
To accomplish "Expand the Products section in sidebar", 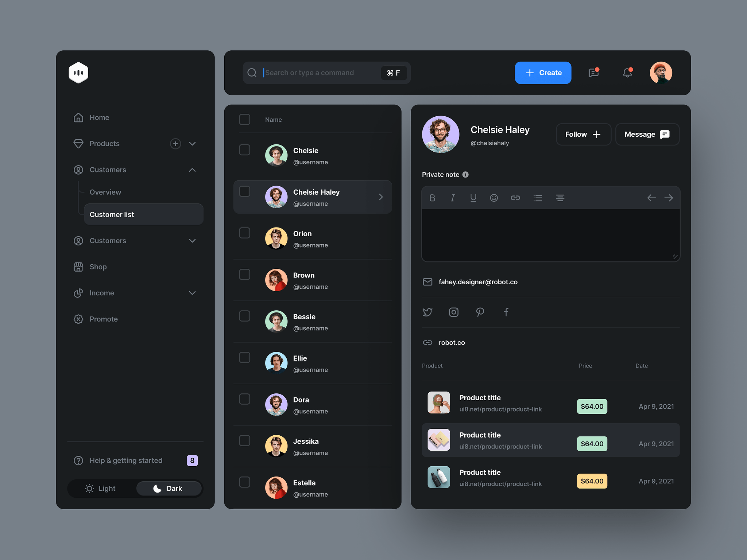I will click(x=192, y=143).
